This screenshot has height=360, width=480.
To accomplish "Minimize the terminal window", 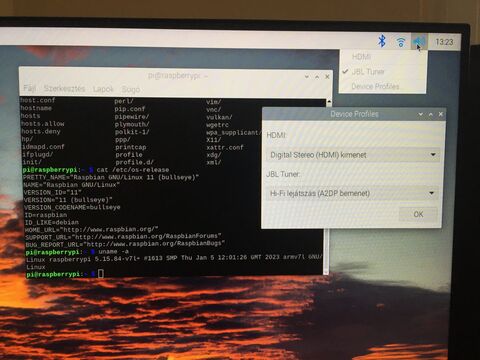I will (306, 77).
